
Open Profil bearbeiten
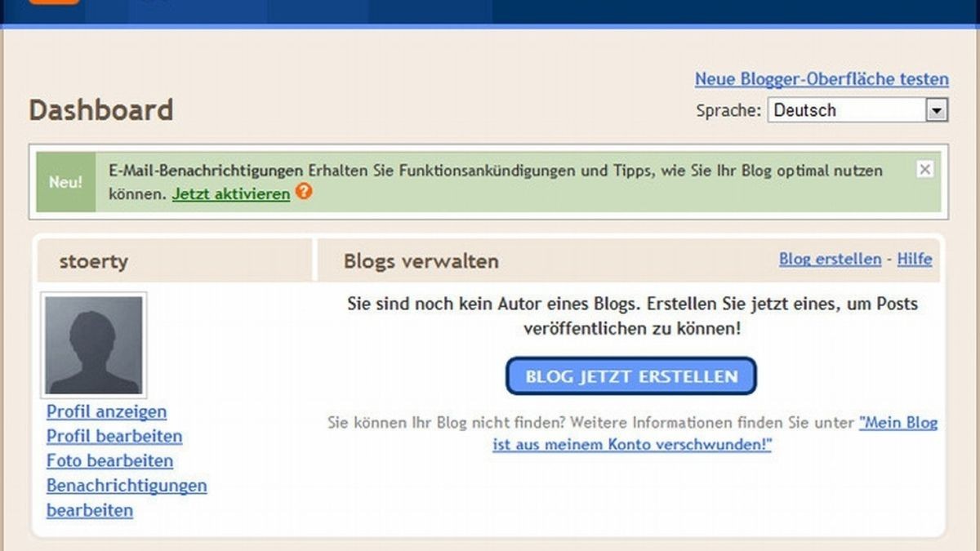[113, 436]
